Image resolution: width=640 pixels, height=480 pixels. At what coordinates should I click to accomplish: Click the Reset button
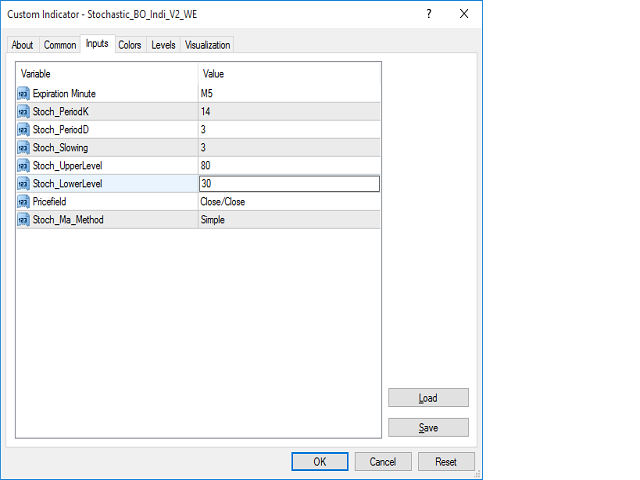[x=446, y=462]
